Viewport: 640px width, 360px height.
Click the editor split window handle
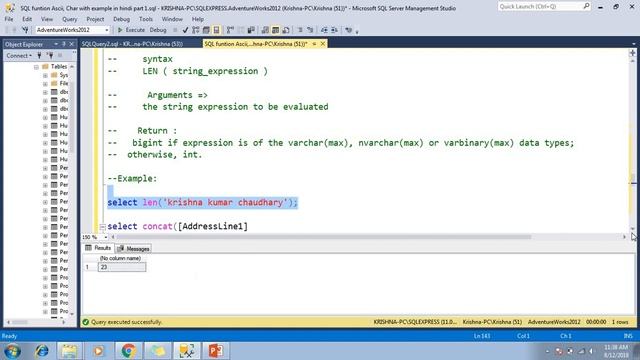tap(633, 53)
